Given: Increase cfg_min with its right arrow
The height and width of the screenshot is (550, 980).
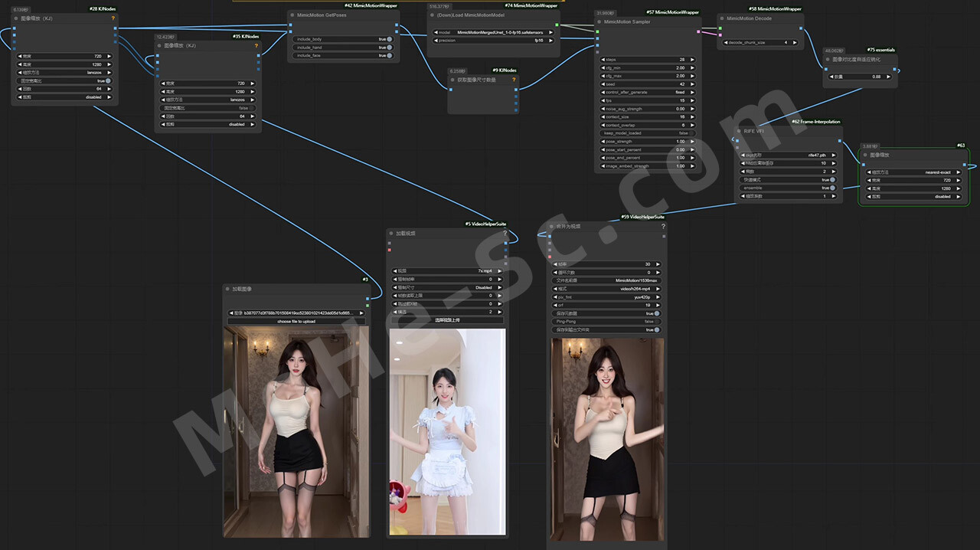Looking at the screenshot, I should point(691,67).
